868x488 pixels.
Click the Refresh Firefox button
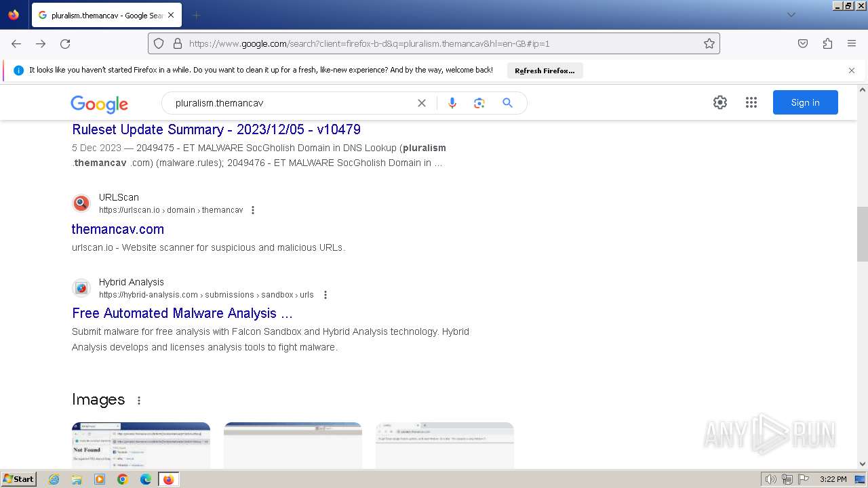545,70
